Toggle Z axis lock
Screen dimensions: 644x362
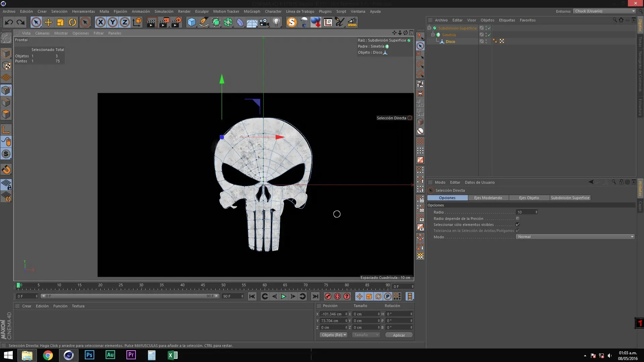[124, 22]
